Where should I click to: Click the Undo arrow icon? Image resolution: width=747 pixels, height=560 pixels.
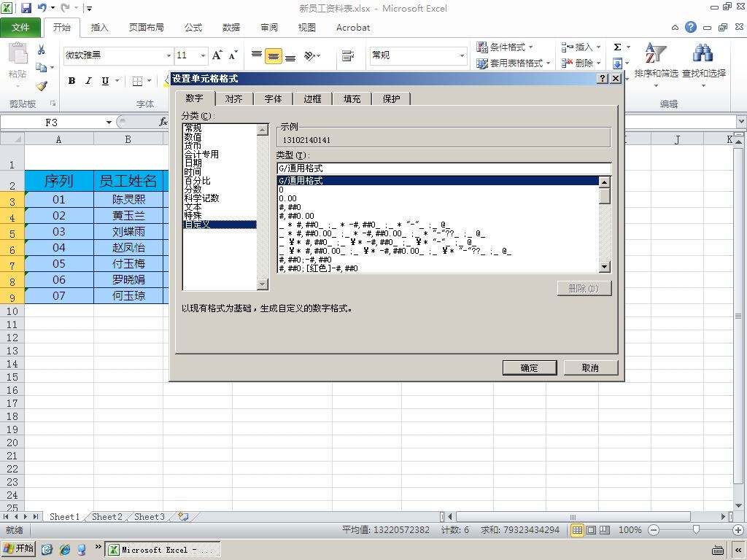42,7
